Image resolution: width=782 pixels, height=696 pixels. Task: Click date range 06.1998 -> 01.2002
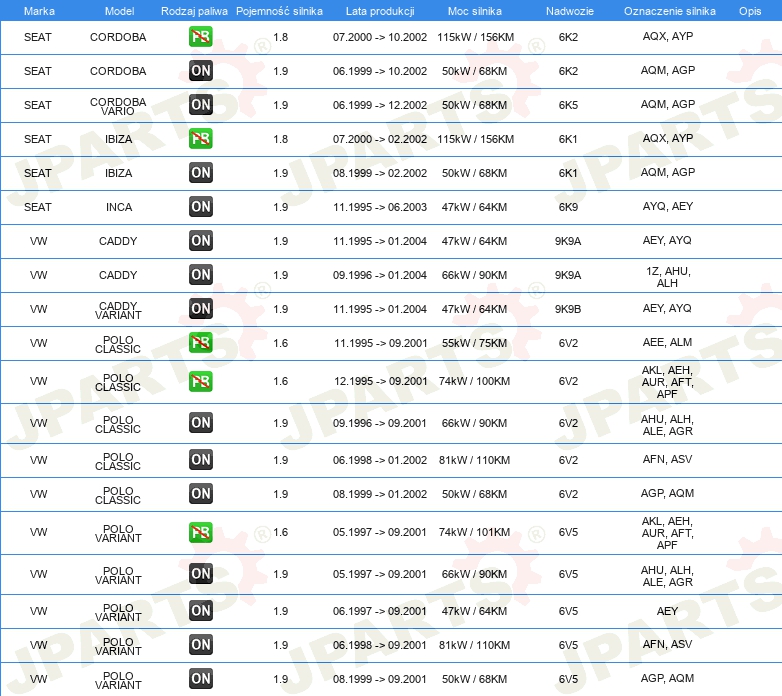tap(380, 460)
